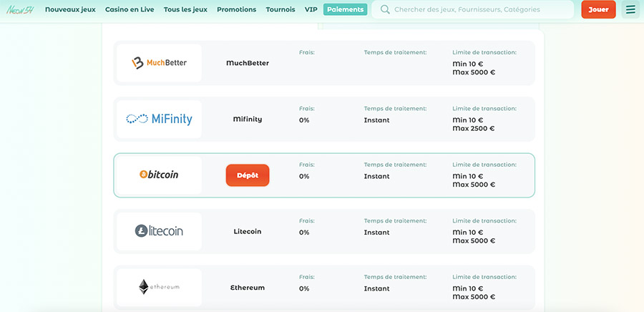Click the MiFinity logo
The image size is (644, 312).
tap(159, 119)
